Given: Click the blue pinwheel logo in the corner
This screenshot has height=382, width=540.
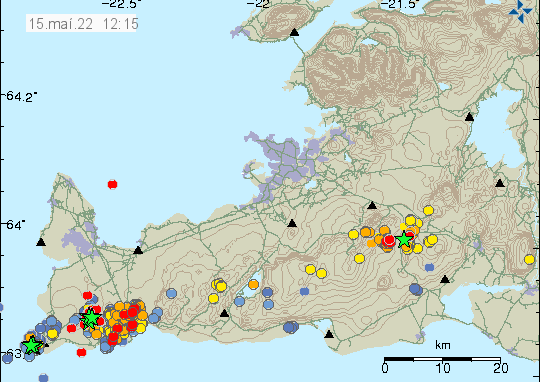Looking at the screenshot, I should coord(520,11).
